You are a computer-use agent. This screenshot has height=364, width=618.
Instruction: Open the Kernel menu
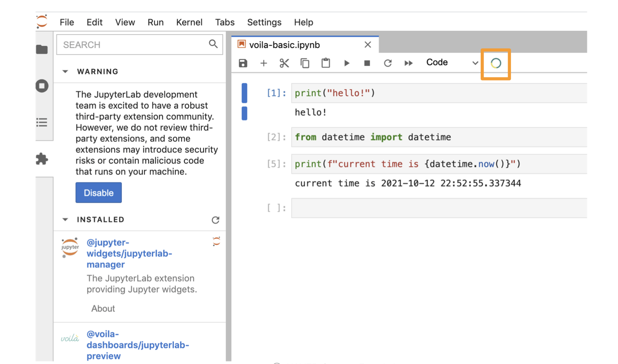point(189,22)
